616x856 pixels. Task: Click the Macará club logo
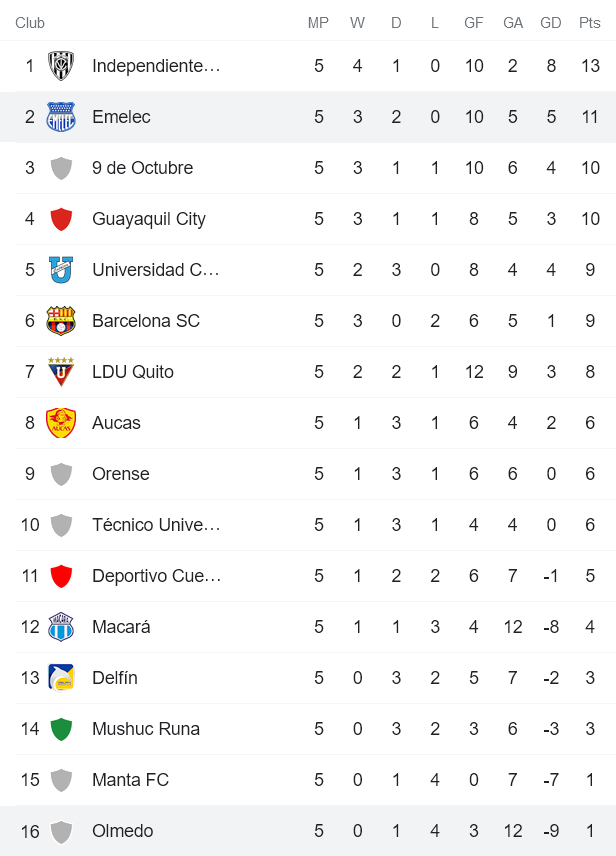pyautogui.click(x=62, y=627)
